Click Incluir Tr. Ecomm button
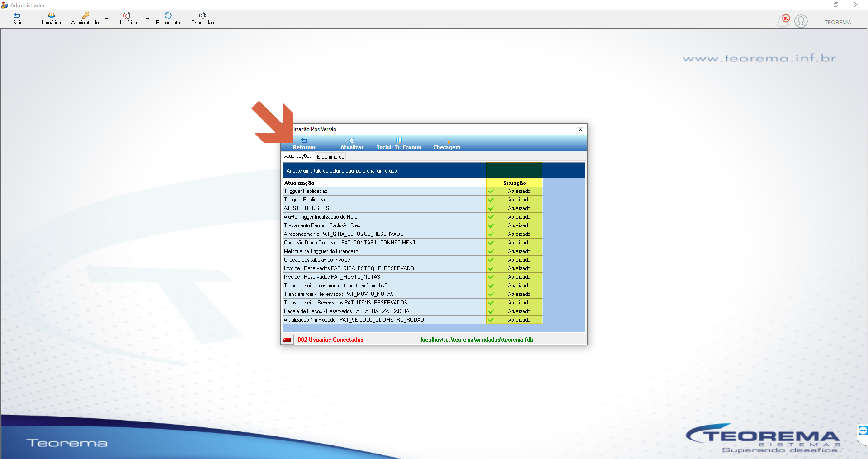The height and width of the screenshot is (459, 868). pos(399,144)
